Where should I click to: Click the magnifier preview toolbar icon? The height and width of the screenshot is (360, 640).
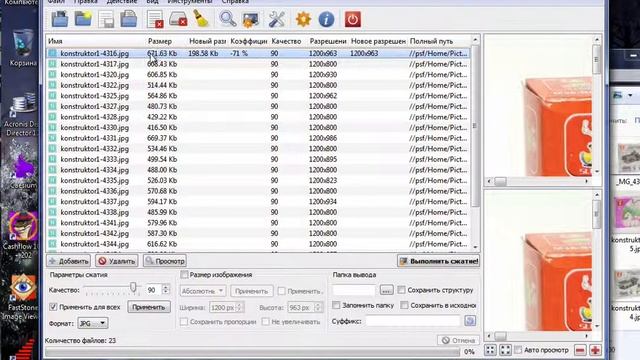[x=227, y=19]
